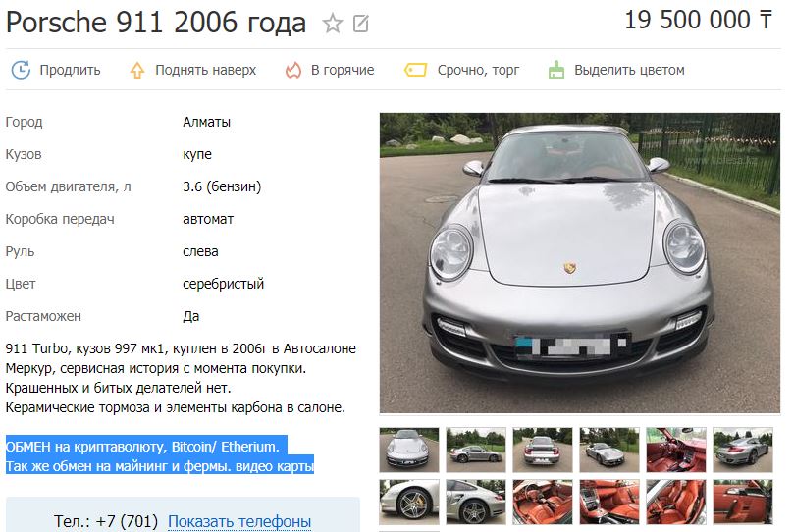Reveal numbers via Показать телефоны
Screen dimensions: 793x532
[x=239, y=521]
